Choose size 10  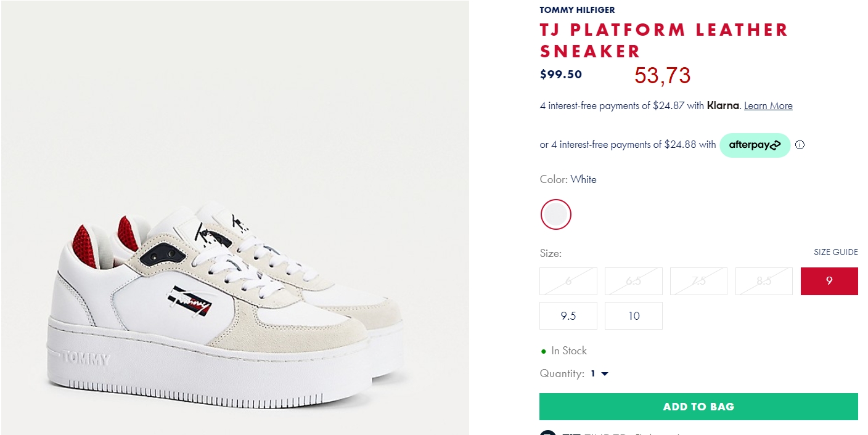(x=634, y=315)
